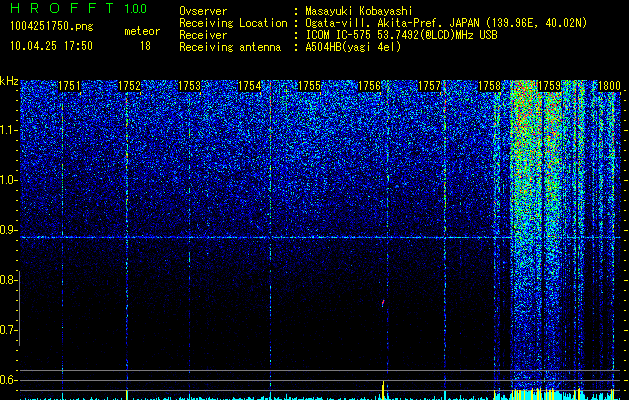Screen dimensions: 629x400
Task: Click the 1758 time marker label
Action: [490, 86]
